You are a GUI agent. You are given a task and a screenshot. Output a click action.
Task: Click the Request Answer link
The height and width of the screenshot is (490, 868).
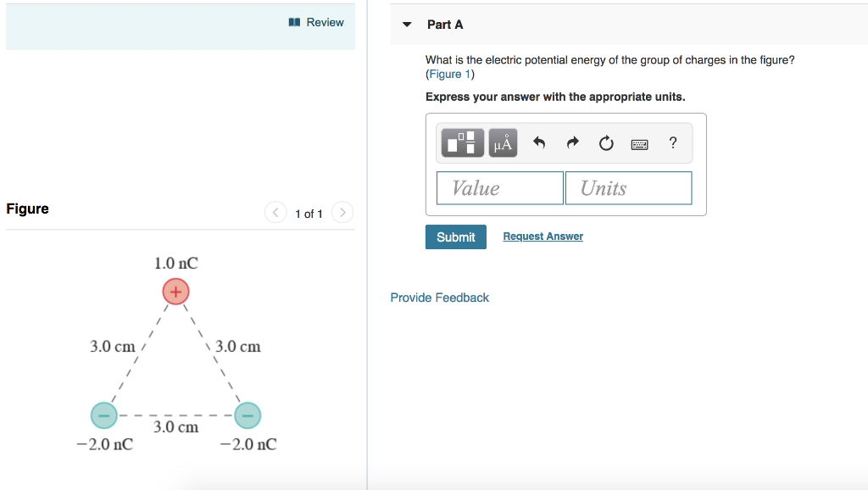[x=542, y=236]
